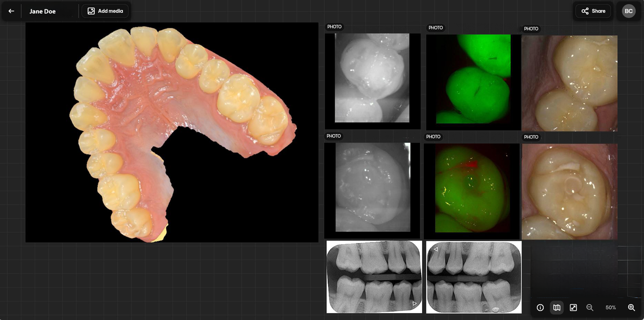
Task: Click the 50% zoom level indicator
Action: click(x=611, y=308)
